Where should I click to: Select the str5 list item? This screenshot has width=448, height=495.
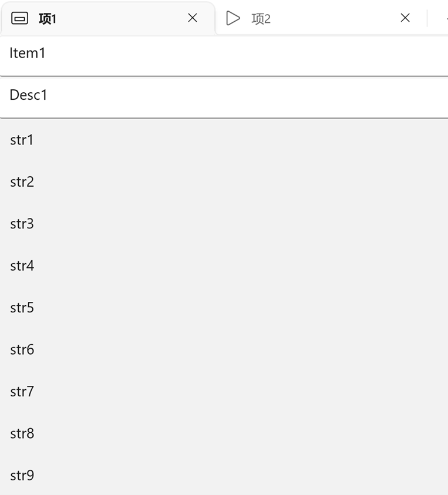[224, 308]
